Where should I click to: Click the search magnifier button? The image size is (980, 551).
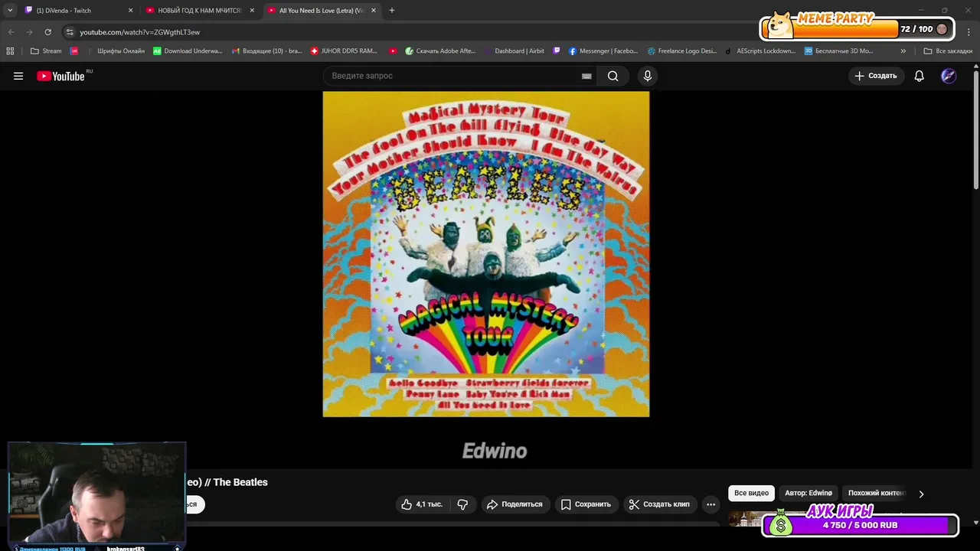click(x=612, y=76)
